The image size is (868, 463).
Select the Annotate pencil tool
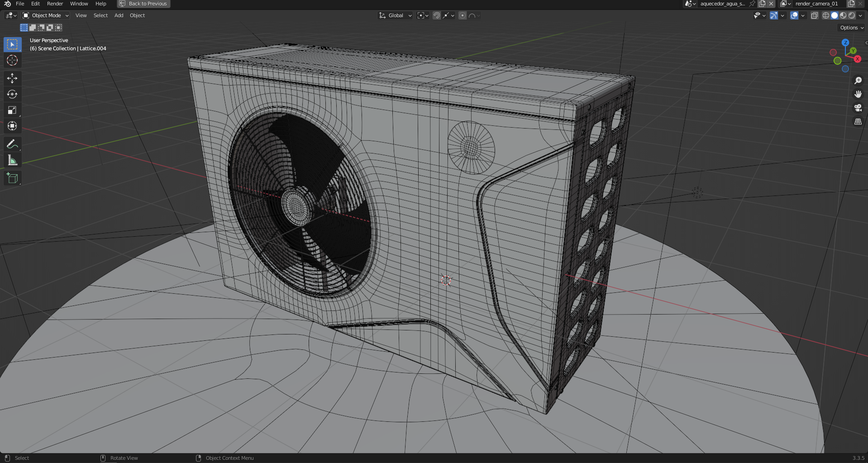point(12,144)
